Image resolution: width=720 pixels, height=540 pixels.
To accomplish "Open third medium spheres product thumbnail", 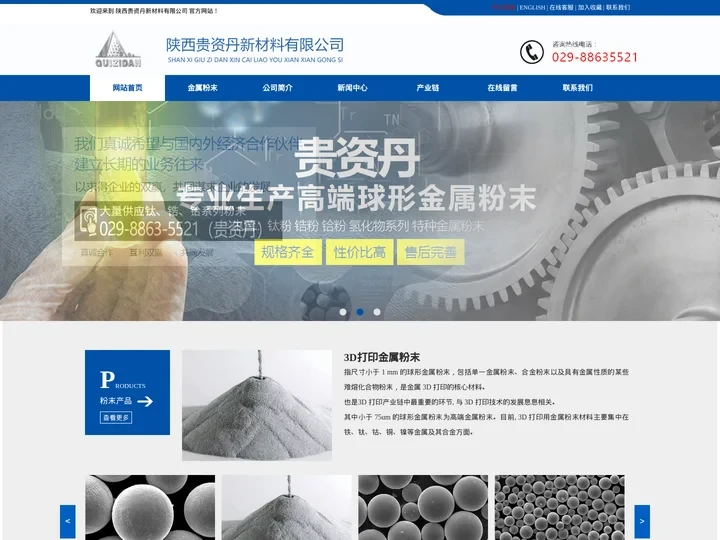I will click(x=423, y=507).
